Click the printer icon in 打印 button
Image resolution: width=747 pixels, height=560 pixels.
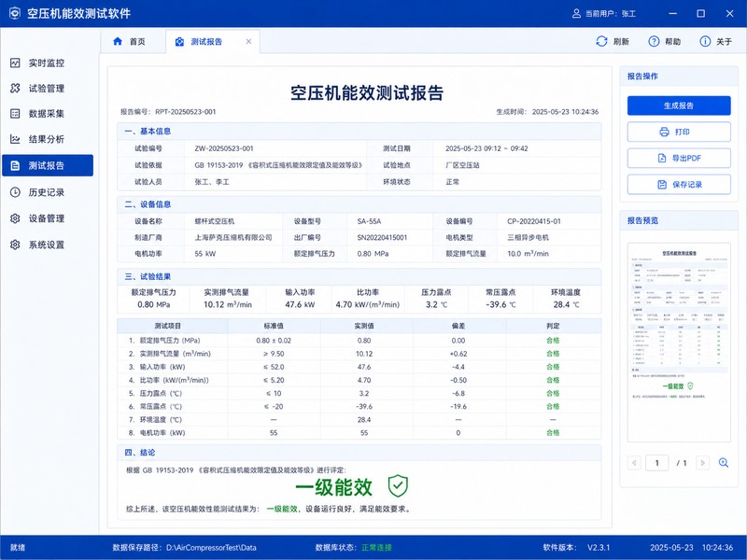(x=664, y=132)
